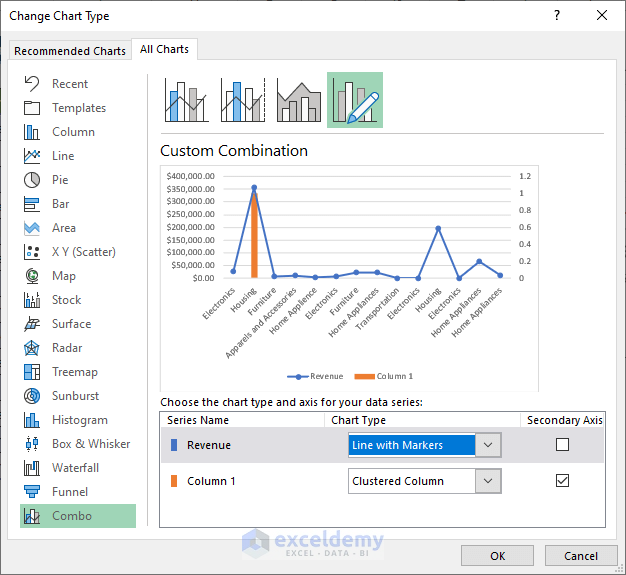The width and height of the screenshot is (626, 575).
Task: Click the Column 1 orange color swatch
Action: pyautogui.click(x=174, y=481)
